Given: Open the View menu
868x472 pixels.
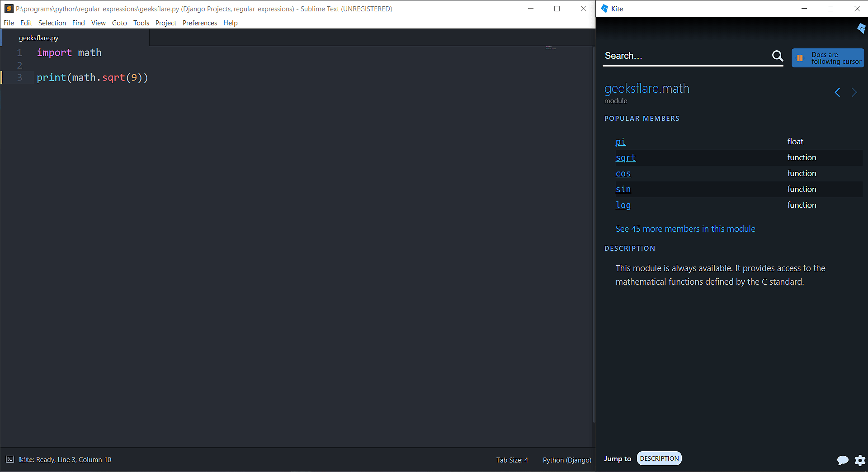Looking at the screenshot, I should pyautogui.click(x=98, y=23).
